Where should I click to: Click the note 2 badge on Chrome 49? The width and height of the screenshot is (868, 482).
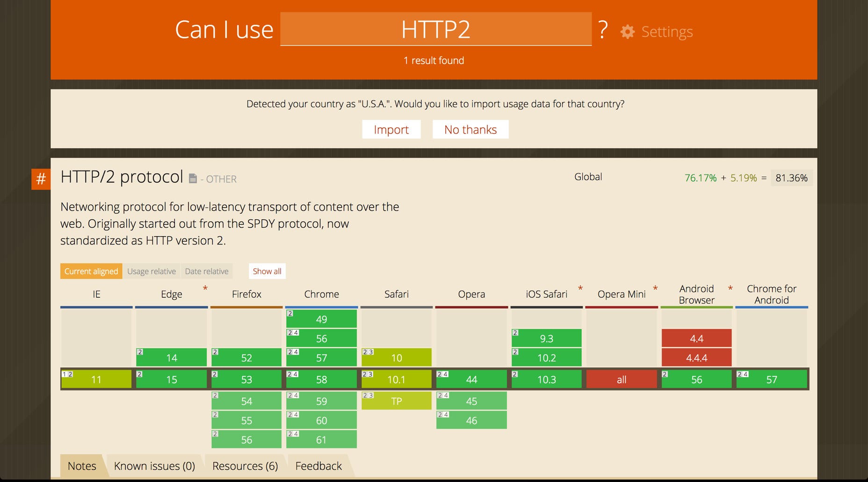pos(290,313)
